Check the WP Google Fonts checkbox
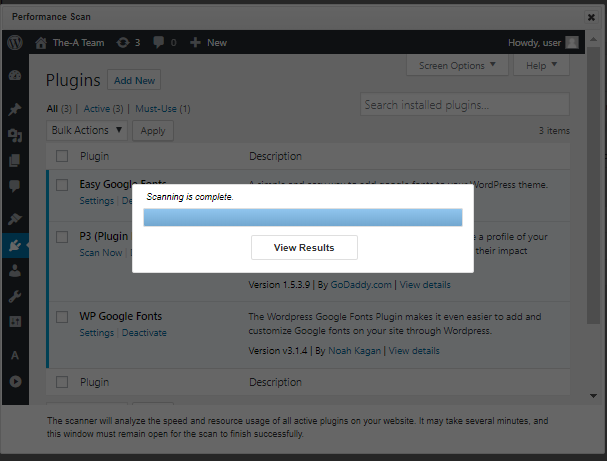This screenshot has width=607, height=461. [x=62, y=317]
